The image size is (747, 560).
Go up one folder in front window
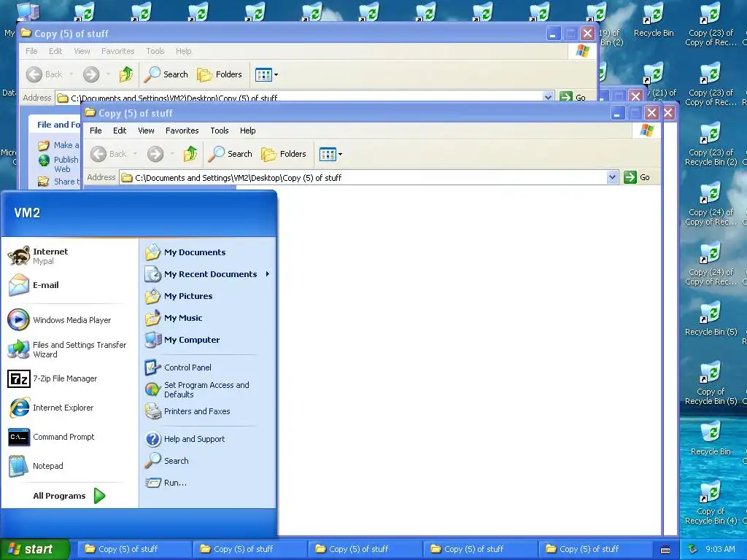190,154
